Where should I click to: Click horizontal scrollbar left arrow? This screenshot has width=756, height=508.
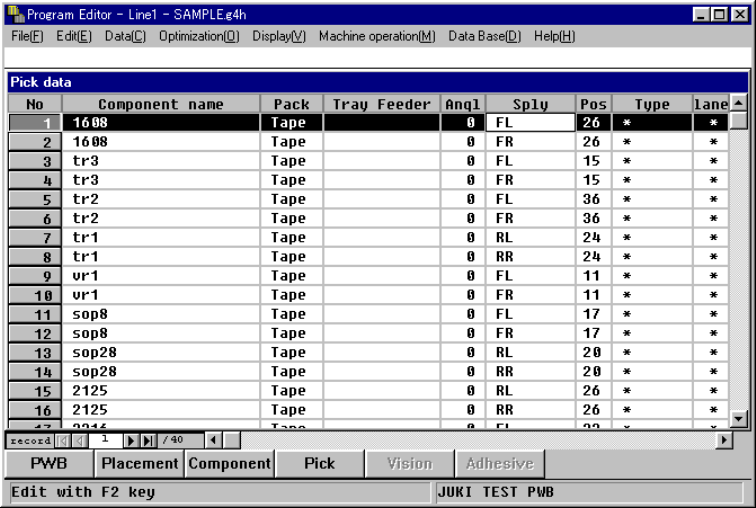(214, 440)
